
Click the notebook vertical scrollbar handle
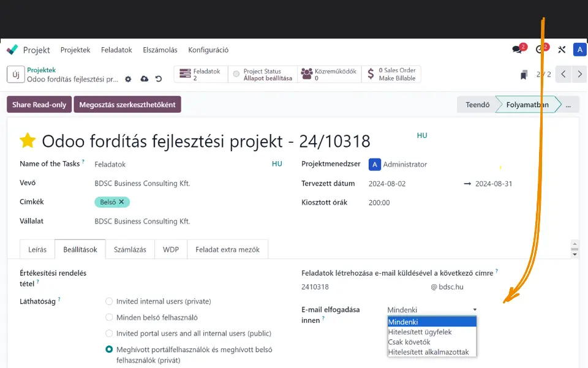point(575,249)
